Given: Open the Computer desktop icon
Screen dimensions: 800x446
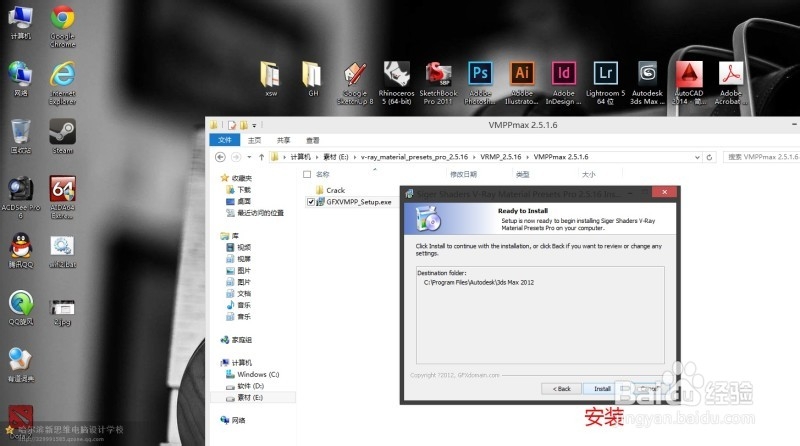Looking at the screenshot, I should 20,22.
